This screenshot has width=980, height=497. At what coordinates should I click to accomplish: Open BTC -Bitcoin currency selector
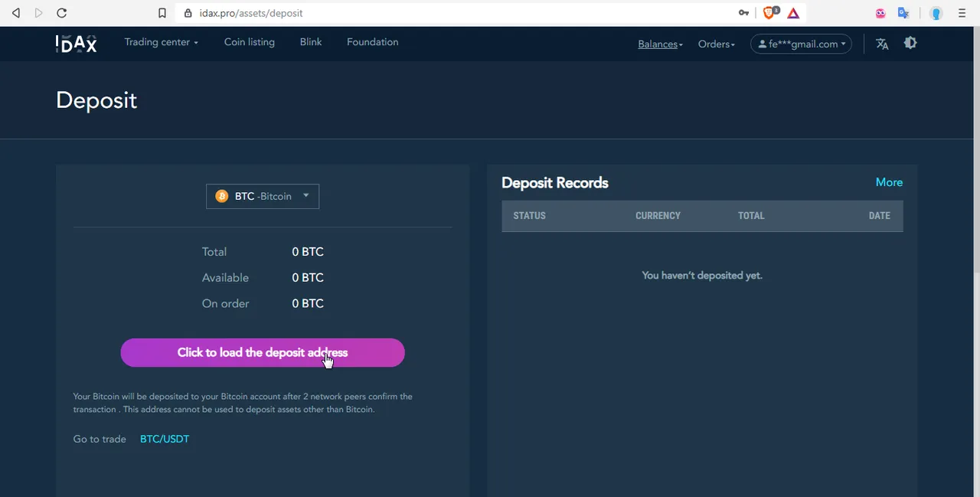[263, 196]
